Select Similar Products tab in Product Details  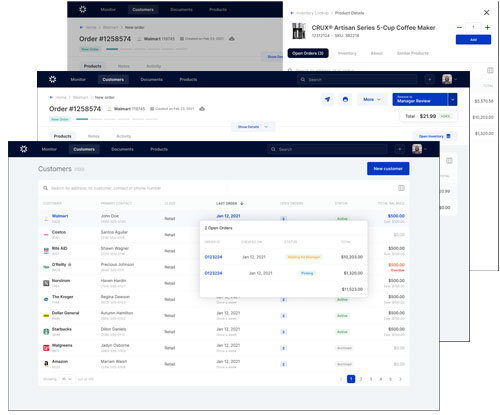pyautogui.click(x=413, y=53)
